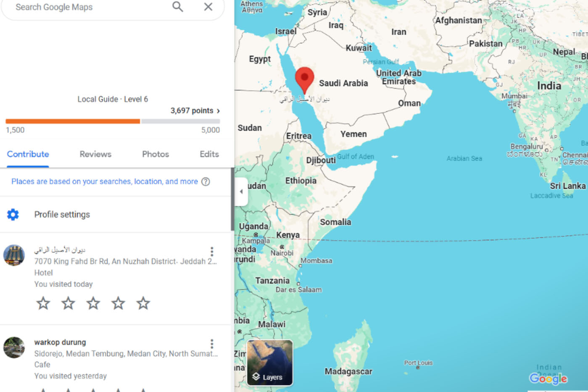Switch to the Photos tab
Image resolution: width=588 pixels, height=392 pixels.
156,154
